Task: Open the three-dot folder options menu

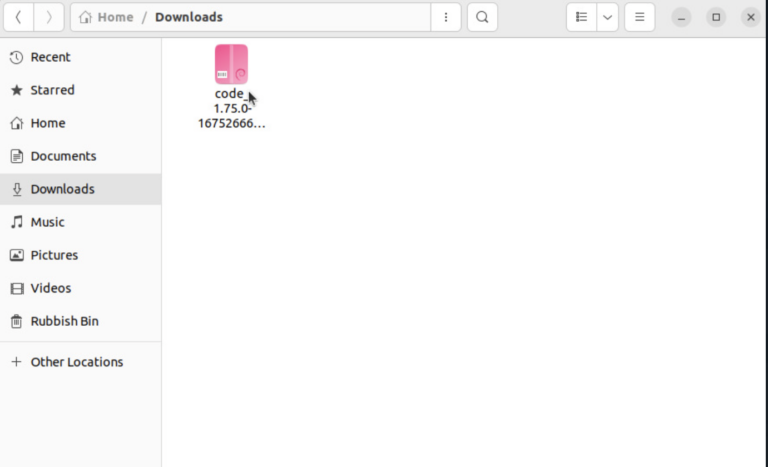Action: click(446, 17)
